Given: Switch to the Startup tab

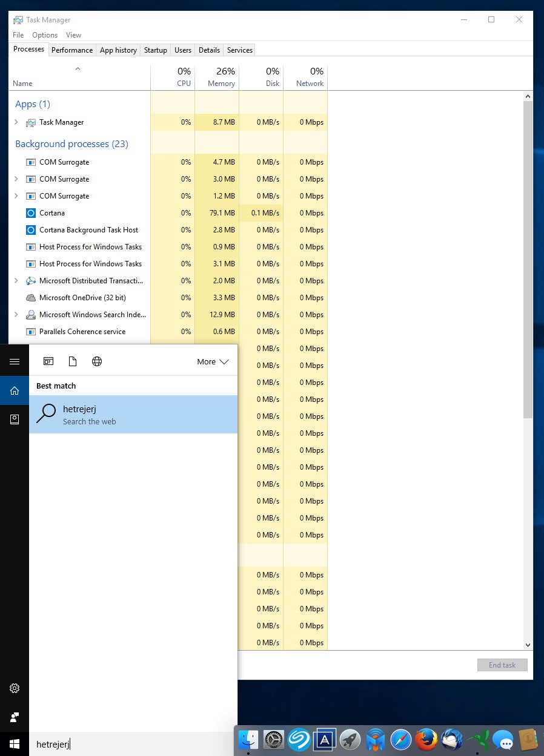Looking at the screenshot, I should (x=155, y=50).
